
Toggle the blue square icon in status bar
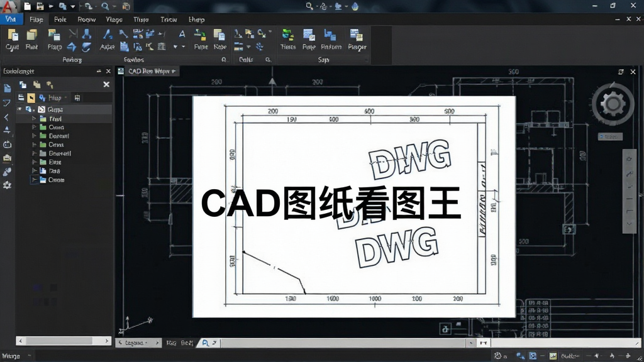(533, 356)
